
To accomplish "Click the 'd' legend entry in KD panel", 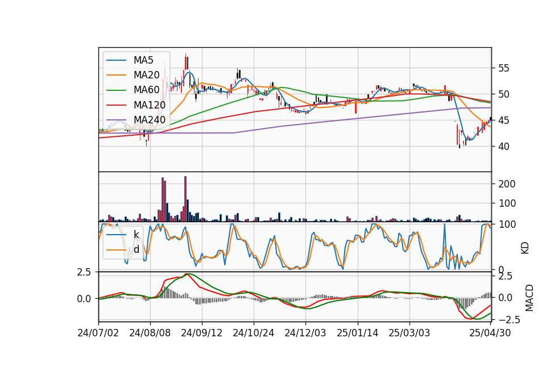I will (x=136, y=249).
